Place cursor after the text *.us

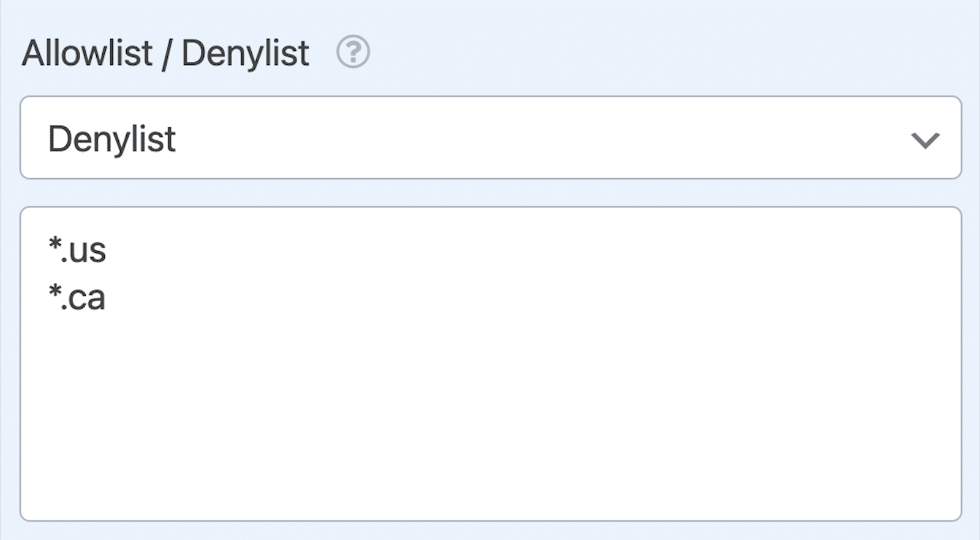[108, 250]
